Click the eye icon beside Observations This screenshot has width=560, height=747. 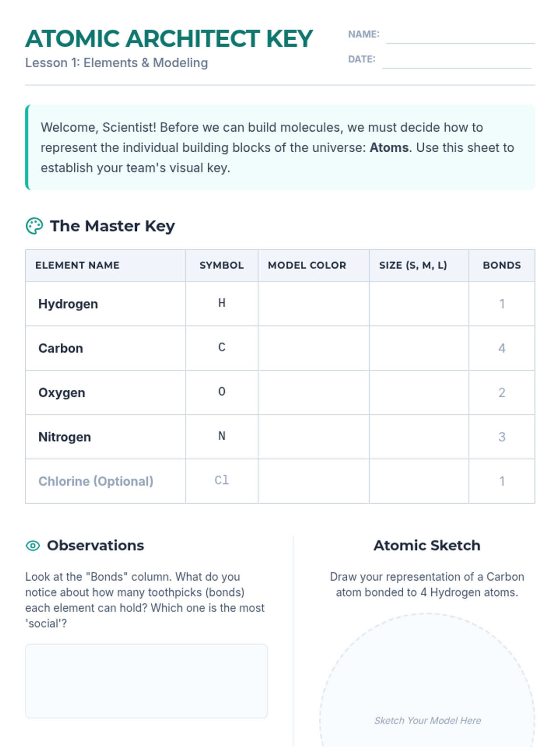pos(33,545)
